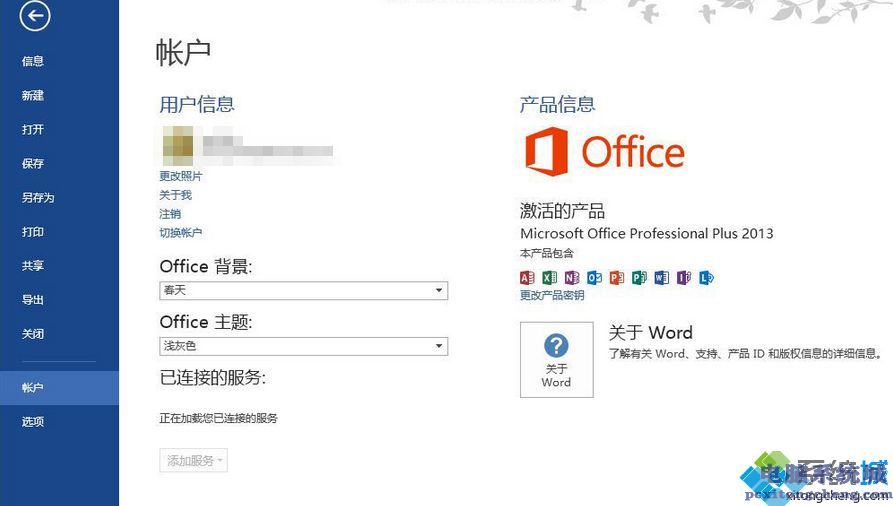This screenshot has height=506, width=893.
Task: Open the 关于我 link
Action: pos(175,195)
